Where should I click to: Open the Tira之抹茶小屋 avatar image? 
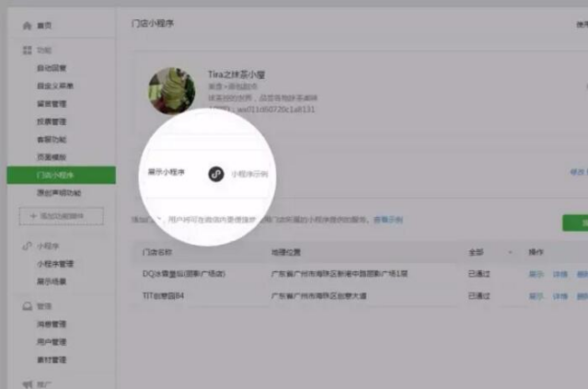click(171, 90)
